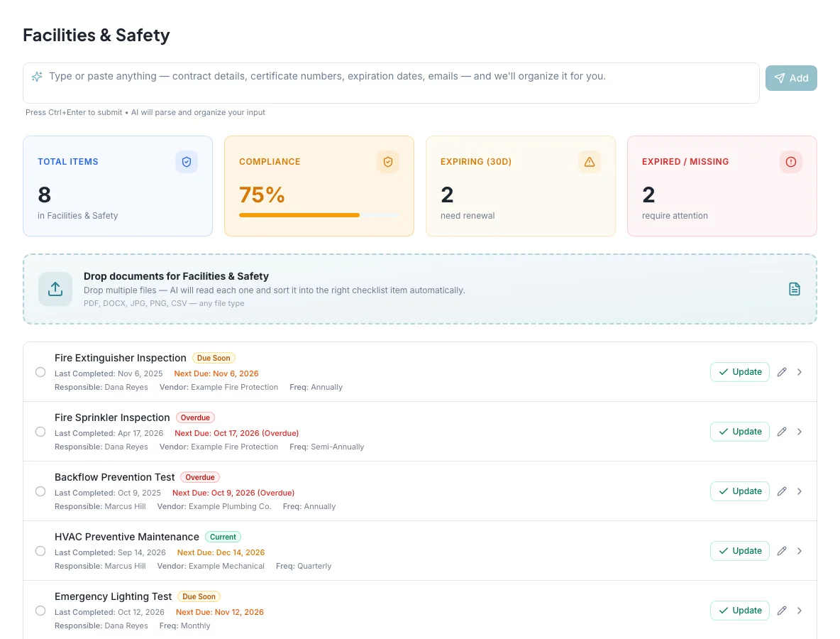The image size is (840, 639).
Task: Tick the Emergency Lighting Test circle
Action: 40,611
